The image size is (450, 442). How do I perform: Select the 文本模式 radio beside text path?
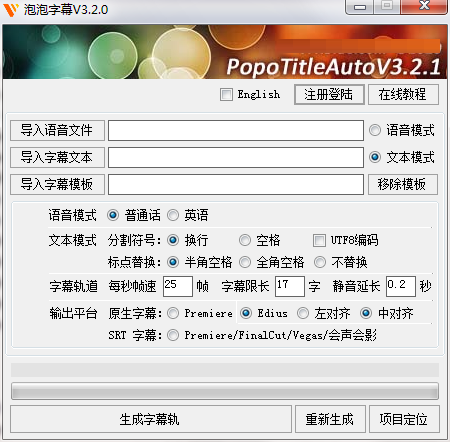[x=375, y=157]
